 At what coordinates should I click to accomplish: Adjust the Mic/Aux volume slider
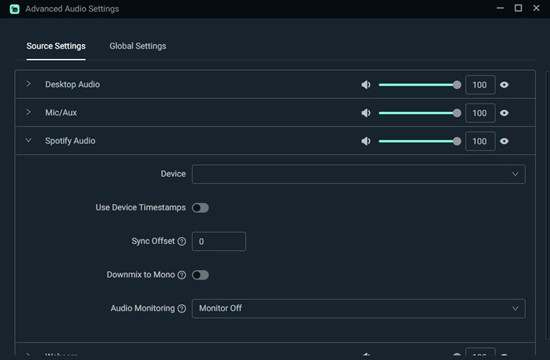coord(420,113)
